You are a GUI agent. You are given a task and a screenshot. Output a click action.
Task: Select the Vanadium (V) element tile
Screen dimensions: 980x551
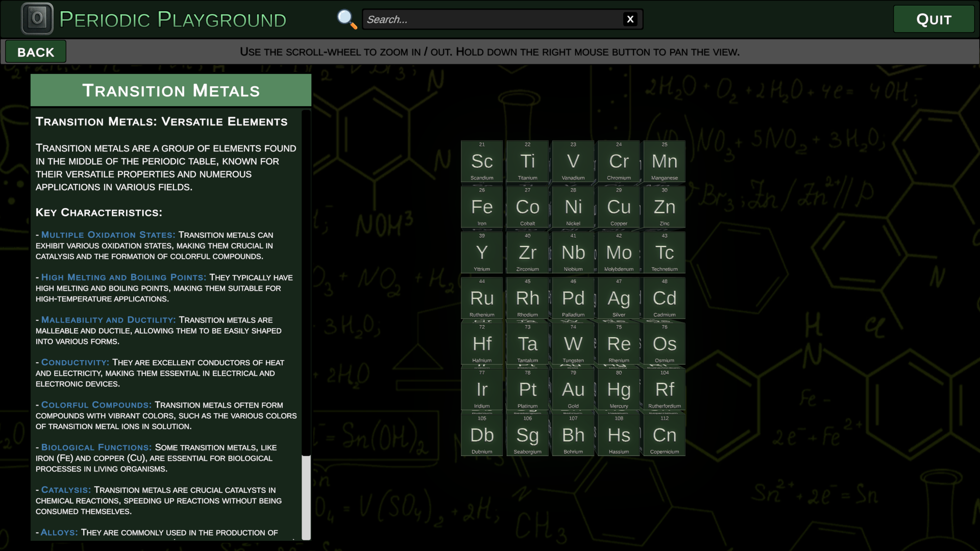573,161
